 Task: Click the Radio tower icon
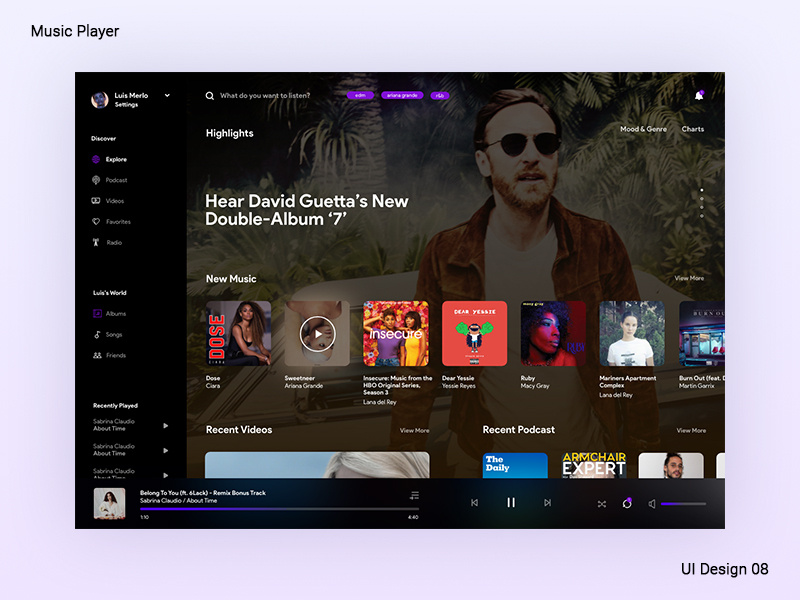tap(96, 242)
